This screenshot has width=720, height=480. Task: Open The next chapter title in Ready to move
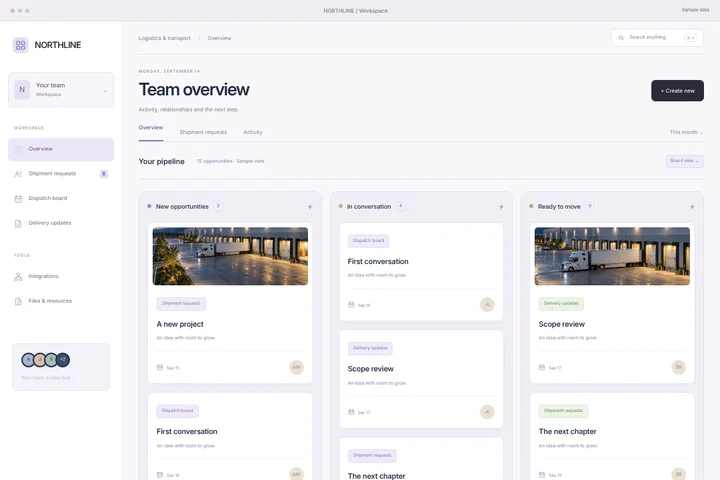point(568,432)
